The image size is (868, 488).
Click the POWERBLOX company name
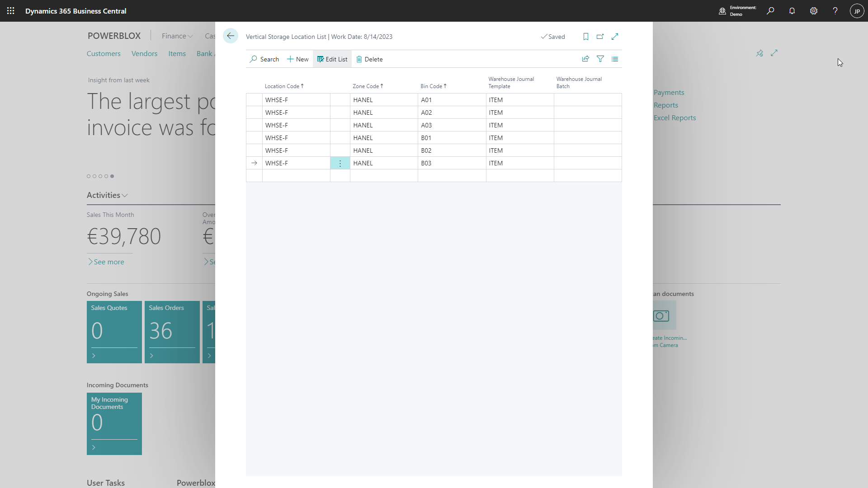click(114, 36)
